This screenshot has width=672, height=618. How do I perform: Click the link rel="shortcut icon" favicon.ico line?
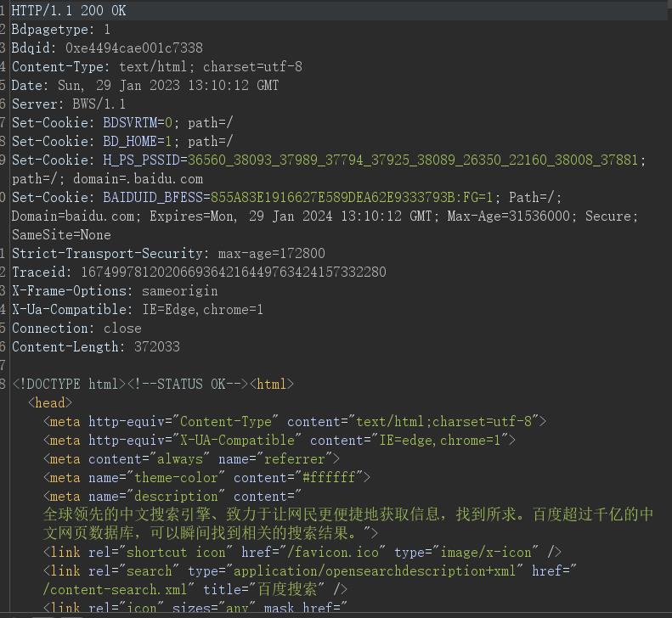(302, 552)
